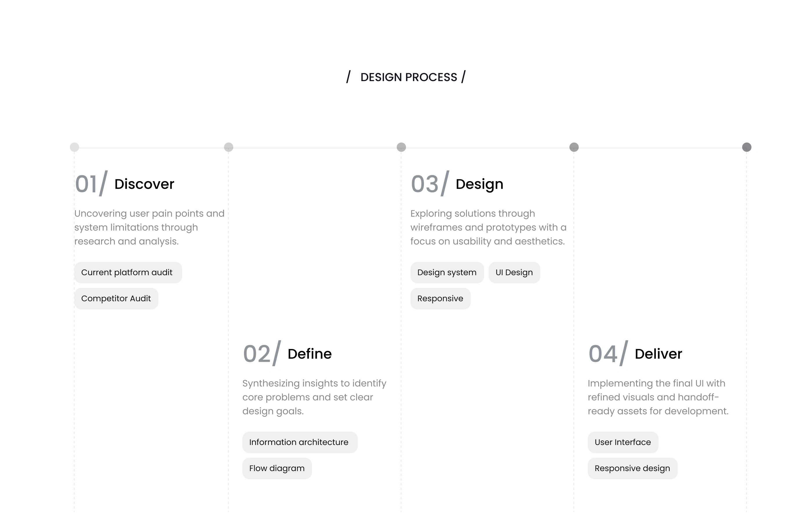This screenshot has width=812, height=518.
Task: Select the Define step heading
Action: click(309, 354)
